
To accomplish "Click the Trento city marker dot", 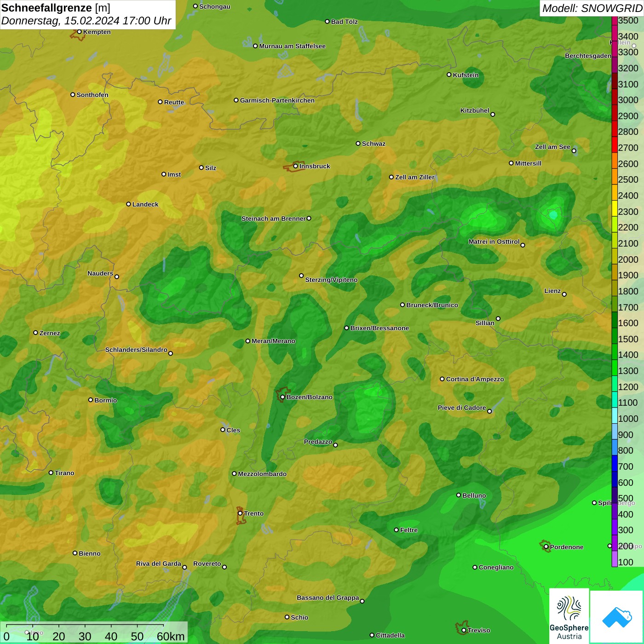I will tap(240, 513).
